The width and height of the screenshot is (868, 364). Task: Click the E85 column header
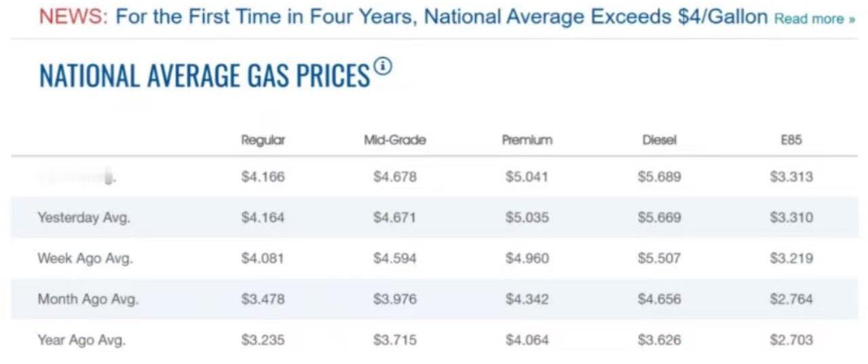tap(791, 141)
